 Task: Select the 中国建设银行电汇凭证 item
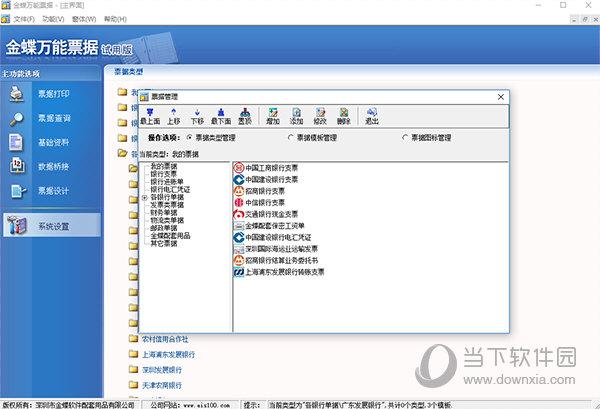point(272,237)
